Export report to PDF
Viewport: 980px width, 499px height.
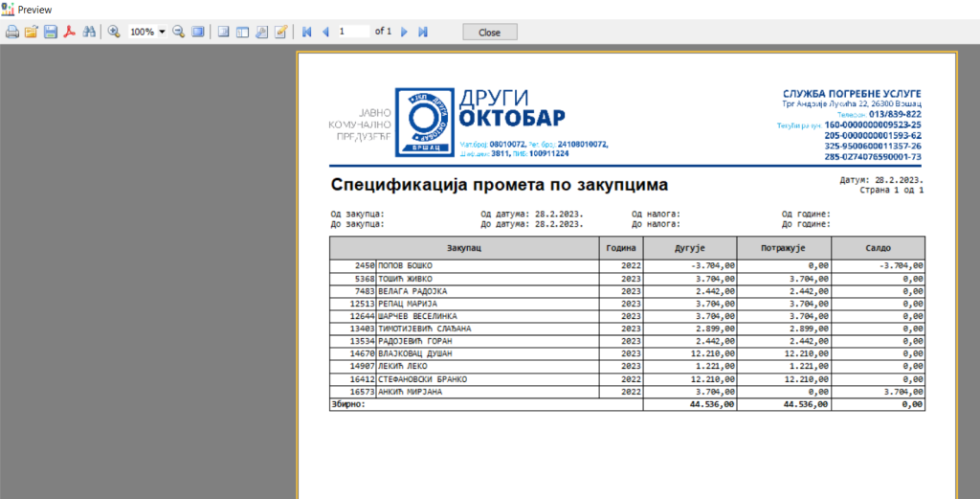pos(69,32)
